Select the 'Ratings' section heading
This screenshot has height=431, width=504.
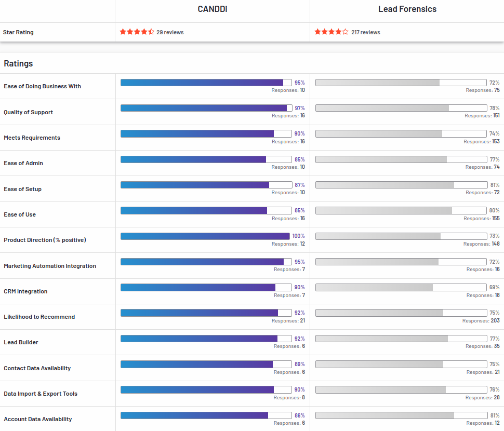click(18, 63)
